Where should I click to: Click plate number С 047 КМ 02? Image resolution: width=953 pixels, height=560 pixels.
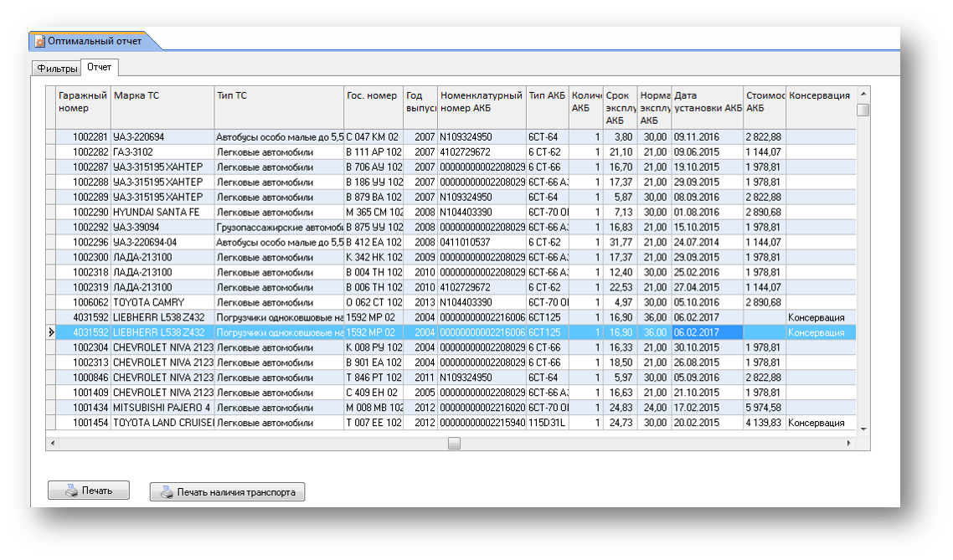coord(373,137)
